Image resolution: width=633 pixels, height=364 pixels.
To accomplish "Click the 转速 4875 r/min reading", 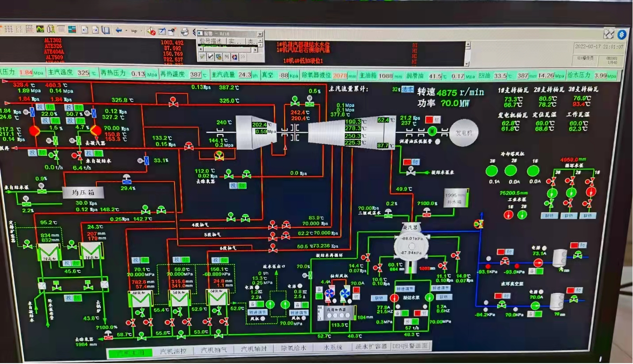I will [451, 92].
